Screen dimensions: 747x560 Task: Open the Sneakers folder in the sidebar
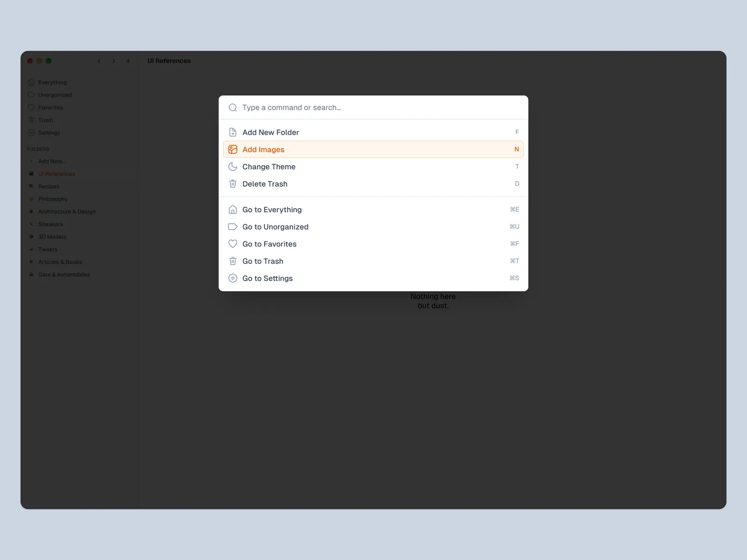[50, 224]
